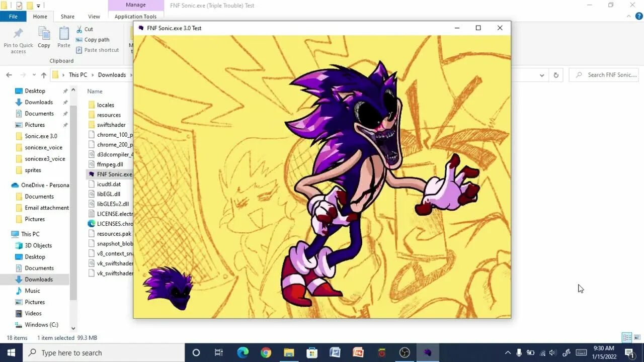644x362 pixels.
Task: Click Cut in the Clipboard group
Action: click(x=85, y=29)
